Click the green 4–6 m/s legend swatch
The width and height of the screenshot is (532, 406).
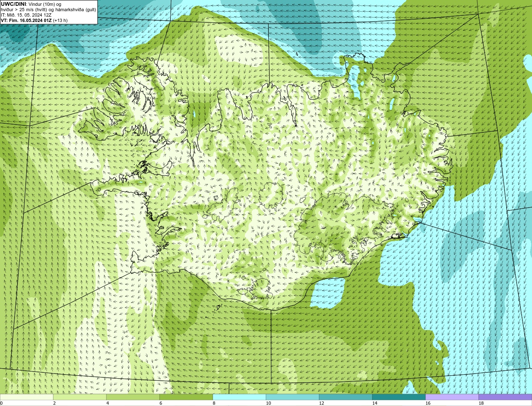tap(133, 397)
